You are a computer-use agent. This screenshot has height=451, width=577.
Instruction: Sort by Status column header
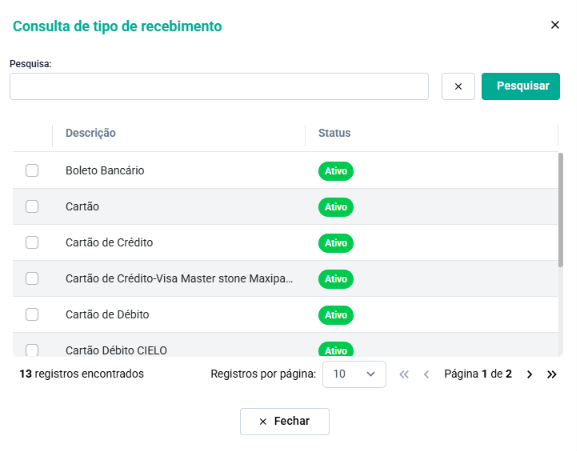334,133
